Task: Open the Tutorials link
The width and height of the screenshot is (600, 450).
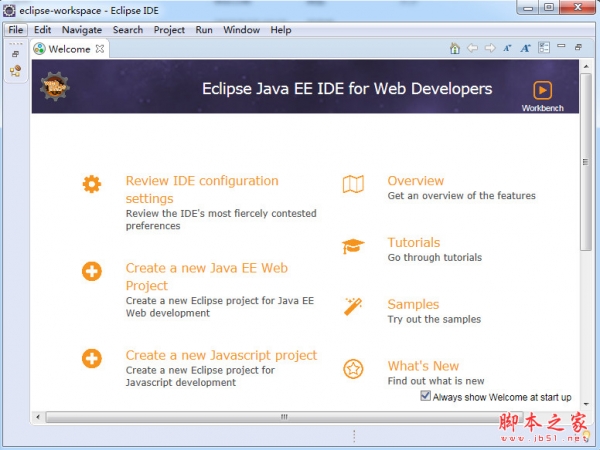Action: 413,242
